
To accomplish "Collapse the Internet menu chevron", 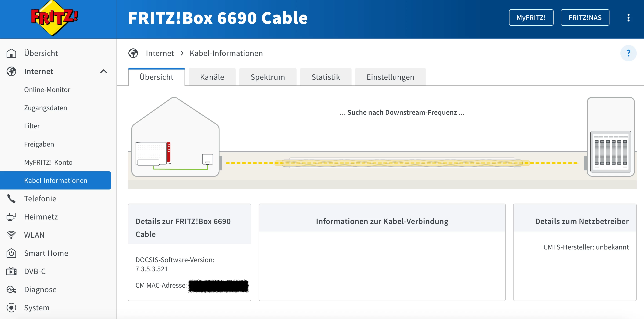I will click(x=103, y=72).
